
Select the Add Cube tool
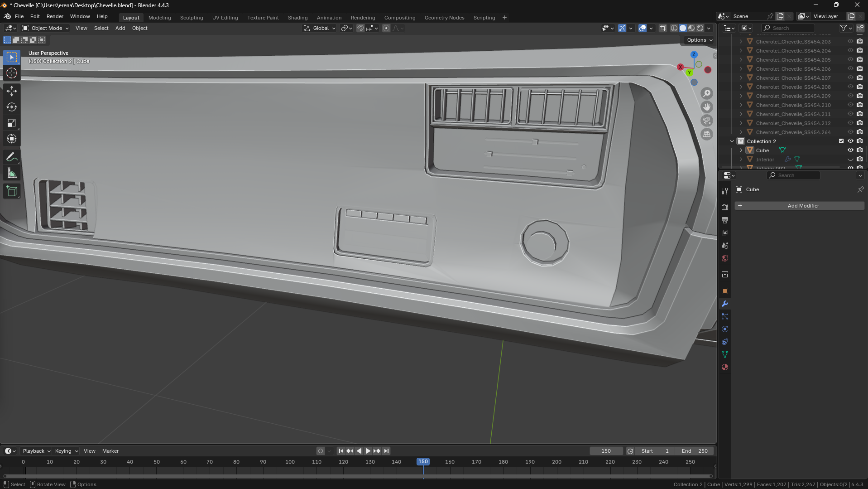tap(12, 191)
